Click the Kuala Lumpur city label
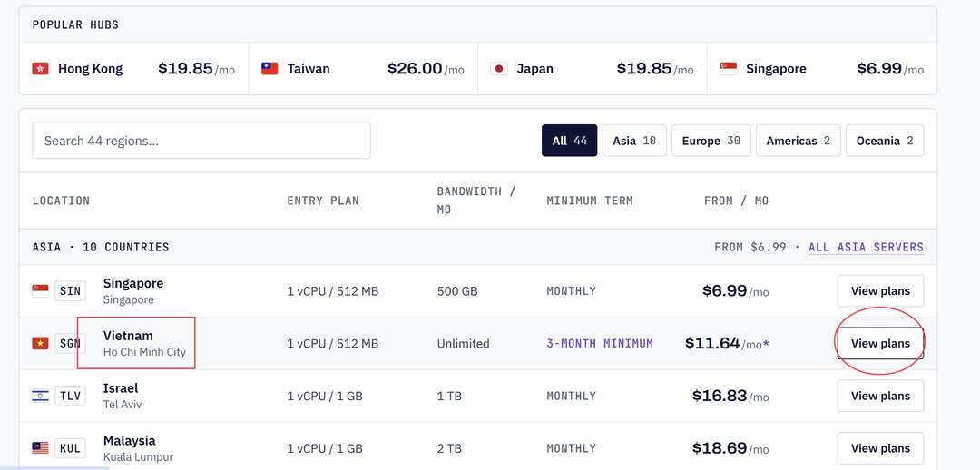This screenshot has width=980, height=470. tap(138, 457)
